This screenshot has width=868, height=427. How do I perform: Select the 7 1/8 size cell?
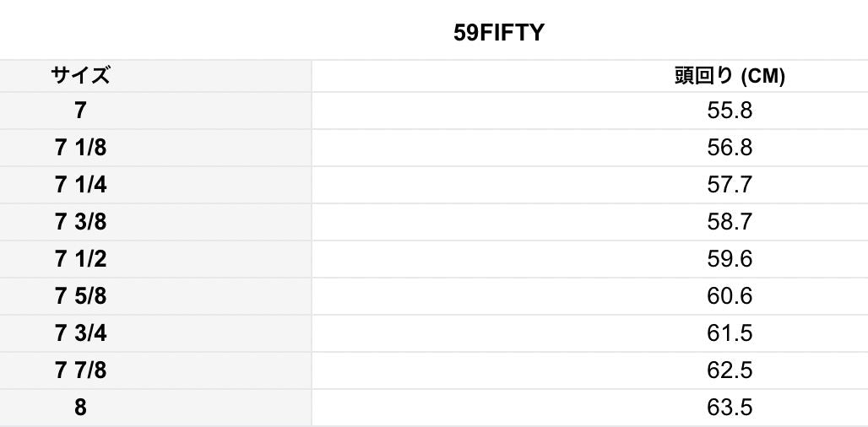pyautogui.click(x=80, y=148)
